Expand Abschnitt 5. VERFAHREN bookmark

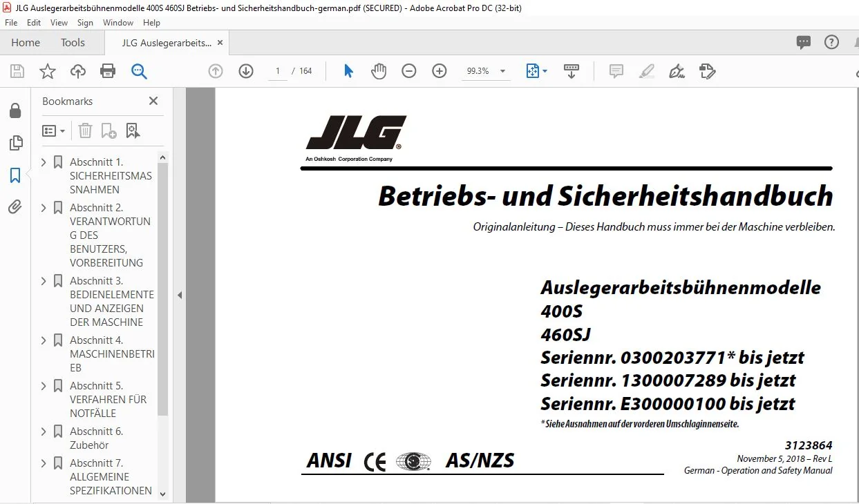tap(44, 386)
